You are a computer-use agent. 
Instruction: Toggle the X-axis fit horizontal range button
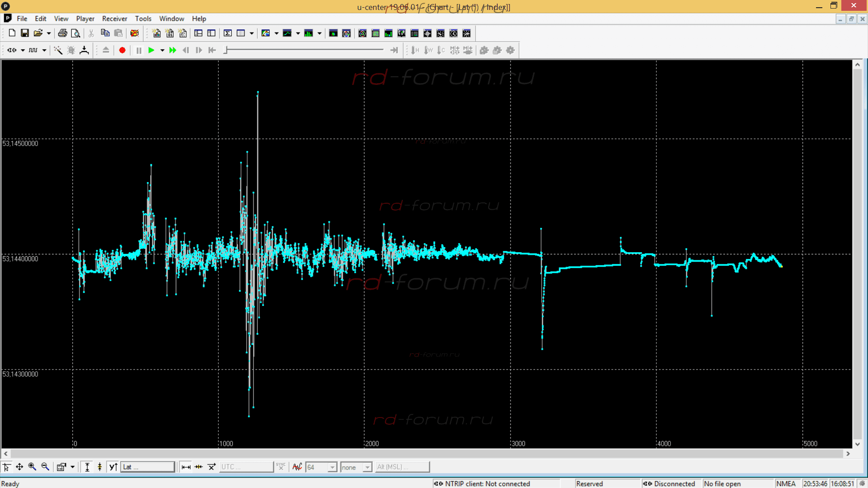point(186,467)
